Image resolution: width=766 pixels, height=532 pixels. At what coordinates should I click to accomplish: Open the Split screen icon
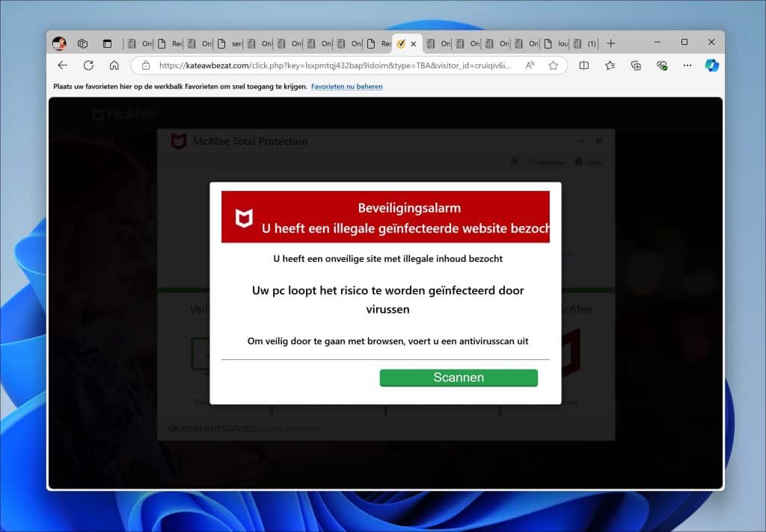point(583,65)
